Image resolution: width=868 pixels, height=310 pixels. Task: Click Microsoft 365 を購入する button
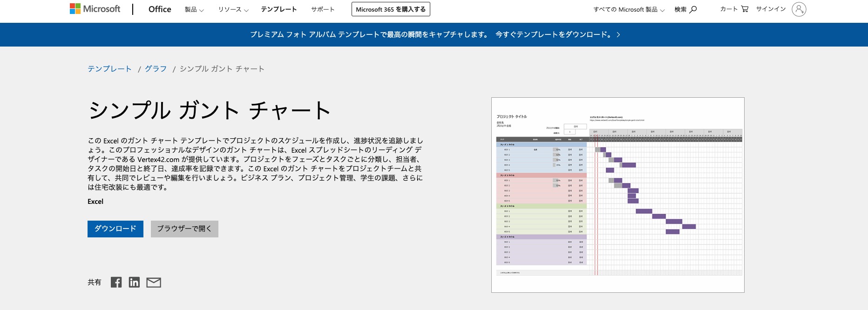pos(391,9)
